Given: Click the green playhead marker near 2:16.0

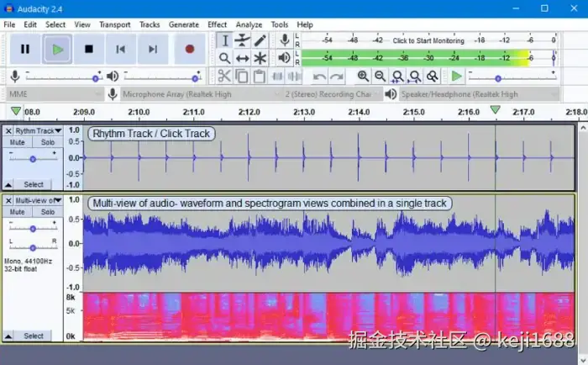Looking at the screenshot, I should pyautogui.click(x=496, y=110).
